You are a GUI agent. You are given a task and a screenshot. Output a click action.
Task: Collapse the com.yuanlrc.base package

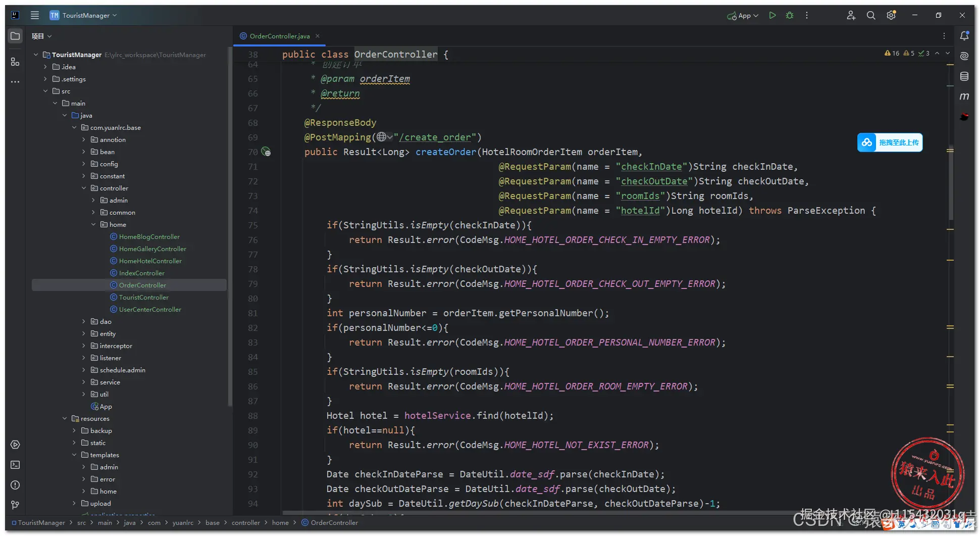click(x=74, y=127)
